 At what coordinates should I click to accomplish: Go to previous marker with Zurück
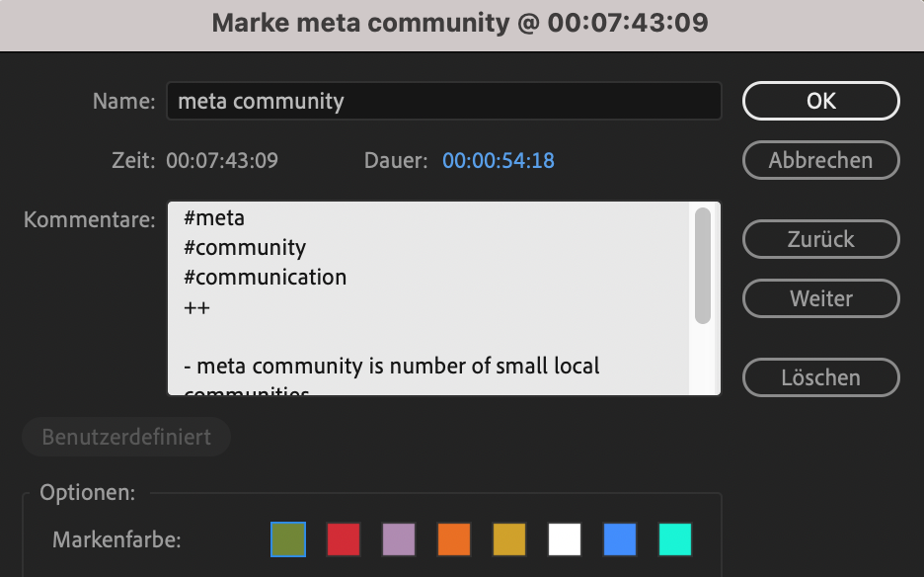point(820,239)
